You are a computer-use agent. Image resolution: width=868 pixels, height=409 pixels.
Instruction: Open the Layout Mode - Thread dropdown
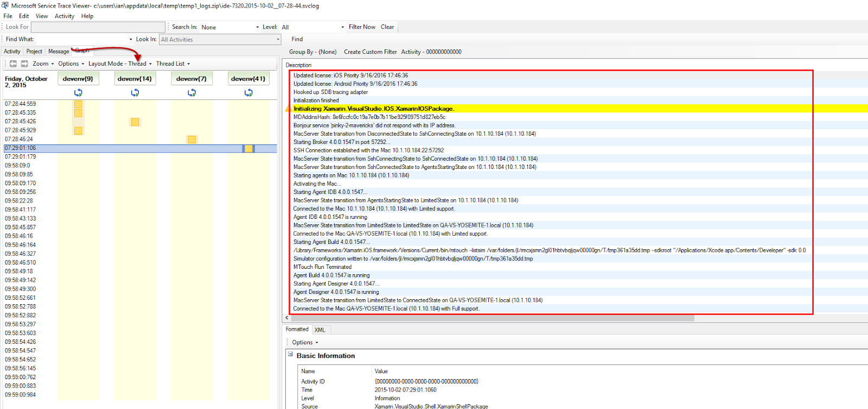tap(120, 64)
